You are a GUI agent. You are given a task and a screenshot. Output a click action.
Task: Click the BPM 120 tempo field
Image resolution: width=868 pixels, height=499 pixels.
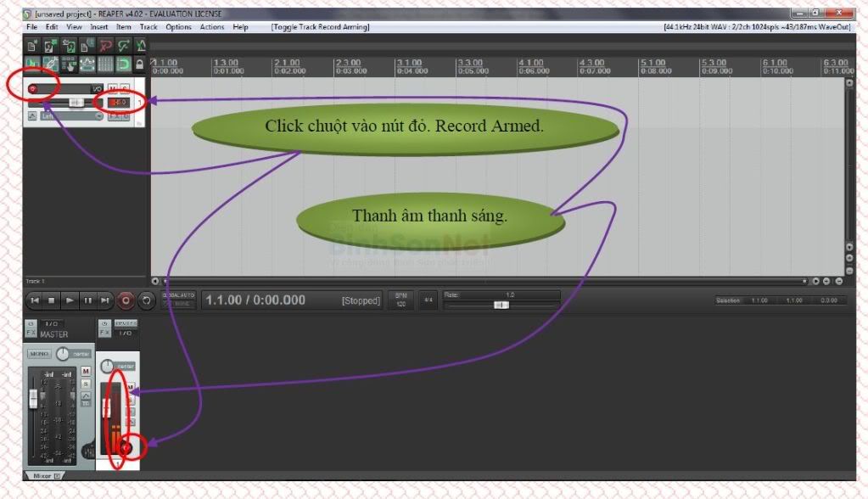401,300
